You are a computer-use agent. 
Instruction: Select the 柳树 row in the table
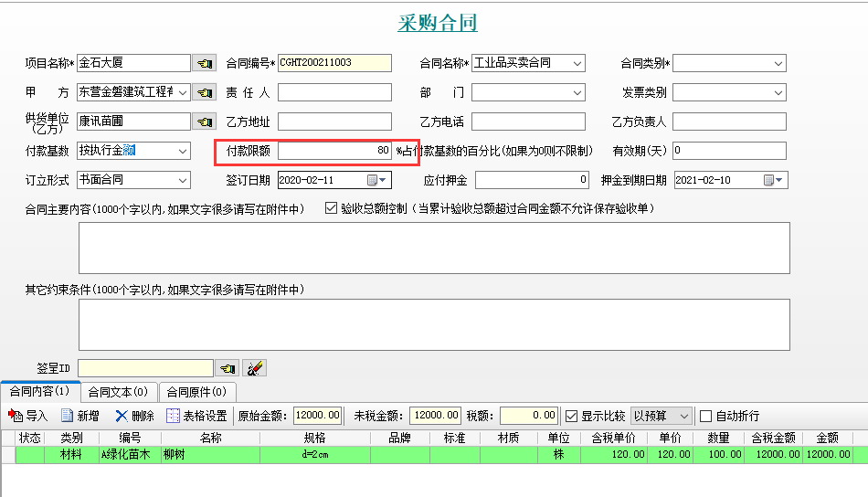[x=211, y=454]
